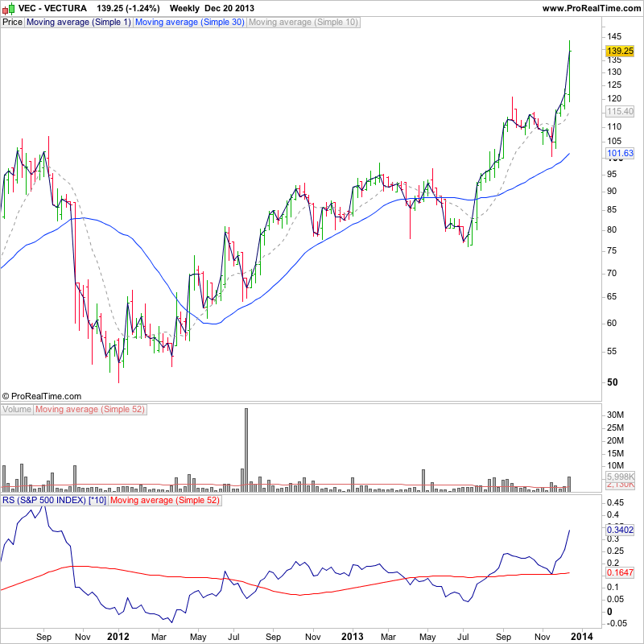Screen dimensions: 644x644
Task: Click the 0.1647 RS moving average value tag
Action: tap(620, 572)
